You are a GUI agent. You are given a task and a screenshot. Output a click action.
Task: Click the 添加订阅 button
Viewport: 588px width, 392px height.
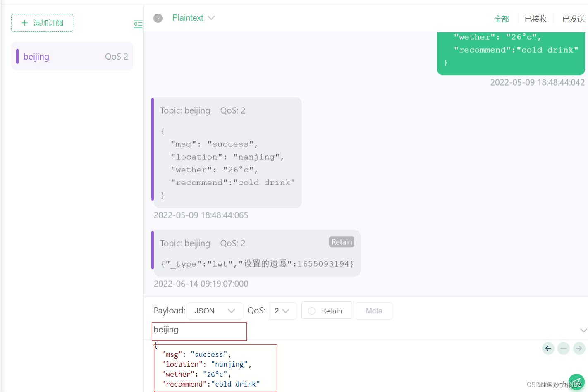42,23
